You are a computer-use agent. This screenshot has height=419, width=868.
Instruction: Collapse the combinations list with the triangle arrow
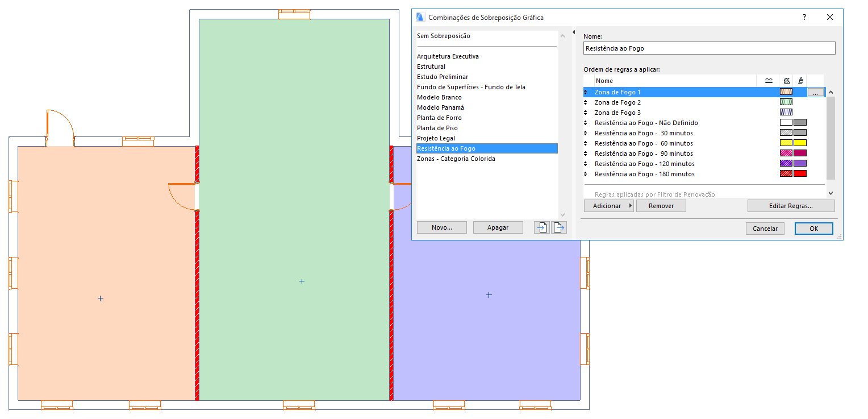[574, 32]
